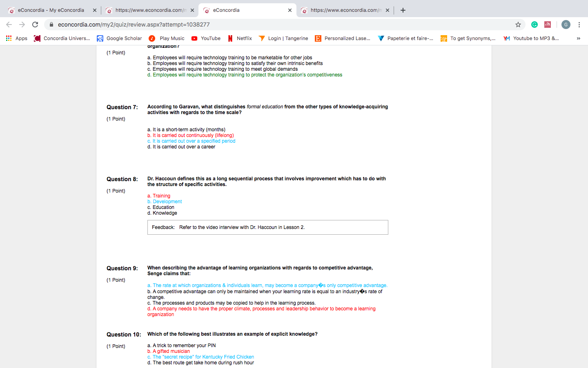Open the Grammarly extension icon
The image size is (588, 368).
click(x=534, y=25)
